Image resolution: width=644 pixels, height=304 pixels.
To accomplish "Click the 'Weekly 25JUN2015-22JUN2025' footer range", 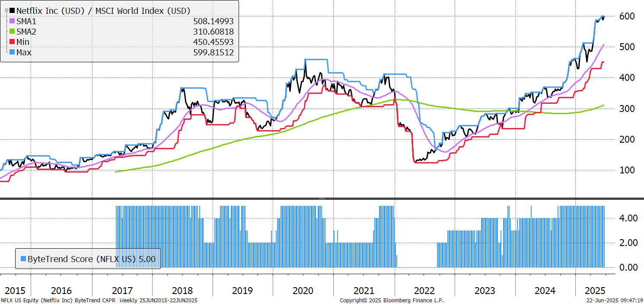I will pyautogui.click(x=159, y=300).
